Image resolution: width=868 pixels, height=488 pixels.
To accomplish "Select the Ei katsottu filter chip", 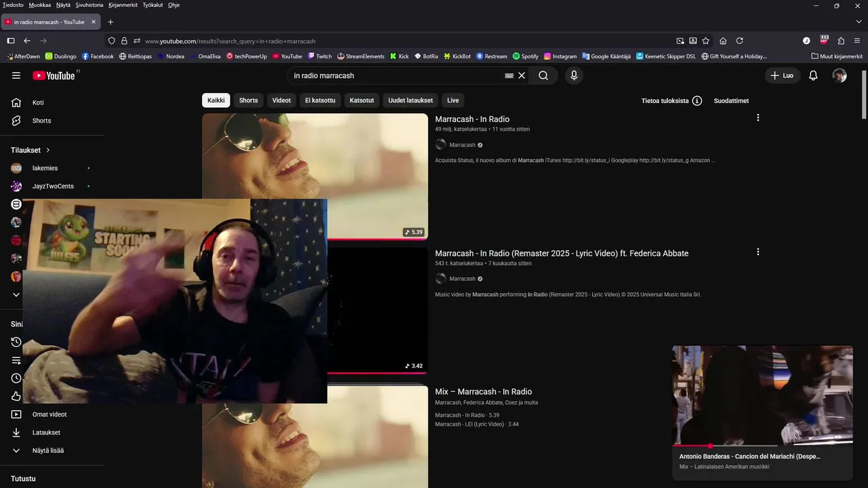I will click(x=320, y=100).
